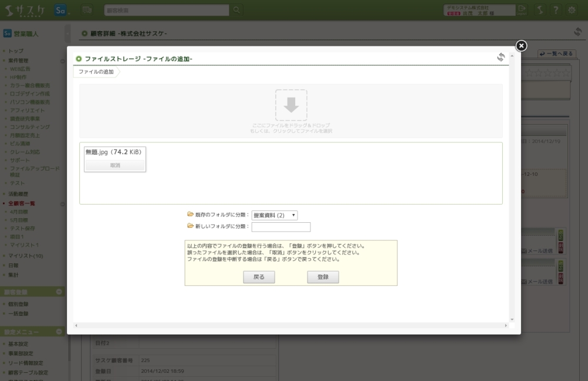The image size is (588, 381).
Task: Collapse the 設定メニュー sidebar section
Action: click(59, 332)
